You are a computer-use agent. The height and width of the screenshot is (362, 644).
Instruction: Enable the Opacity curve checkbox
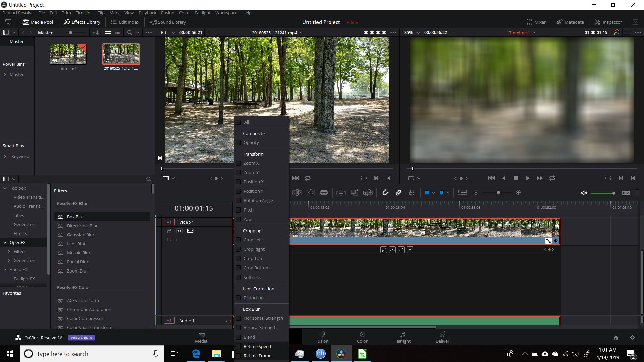coord(238,142)
